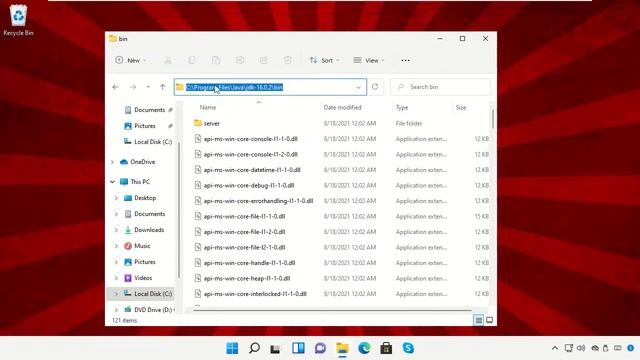This screenshot has width=640, height=360.
Task: Go forward with the right arrow
Action: click(133, 87)
